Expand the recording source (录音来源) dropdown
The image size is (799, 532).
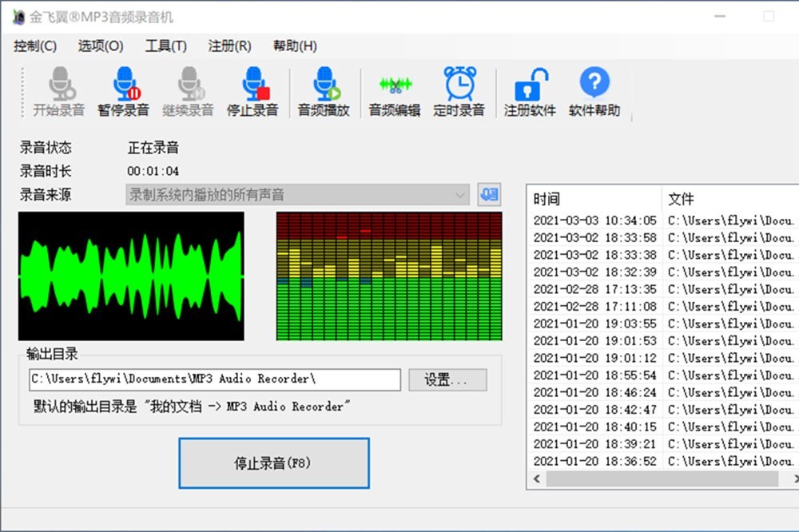(x=460, y=195)
